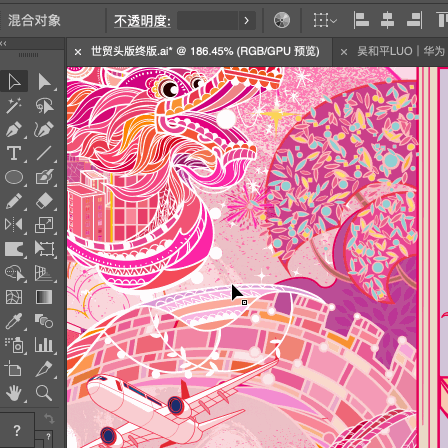448x448 pixels.
Task: Select the Shape Builder tool
Action: click(x=14, y=273)
